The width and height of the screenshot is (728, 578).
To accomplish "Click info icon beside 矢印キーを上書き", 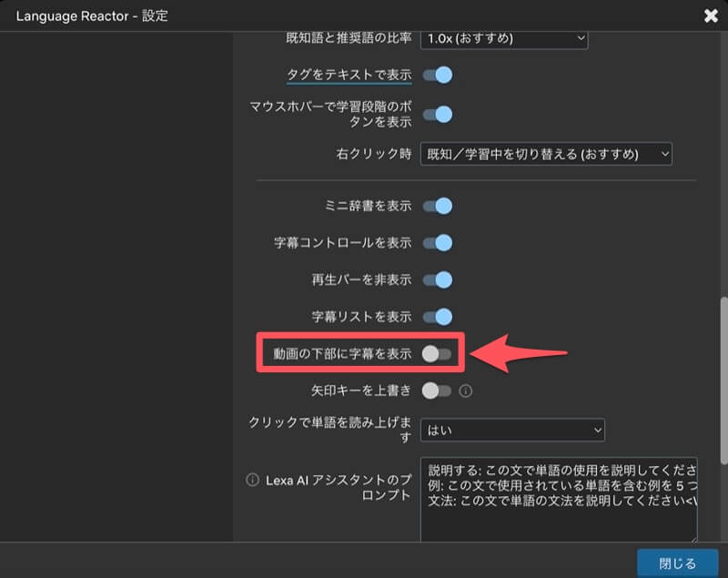I will click(465, 391).
